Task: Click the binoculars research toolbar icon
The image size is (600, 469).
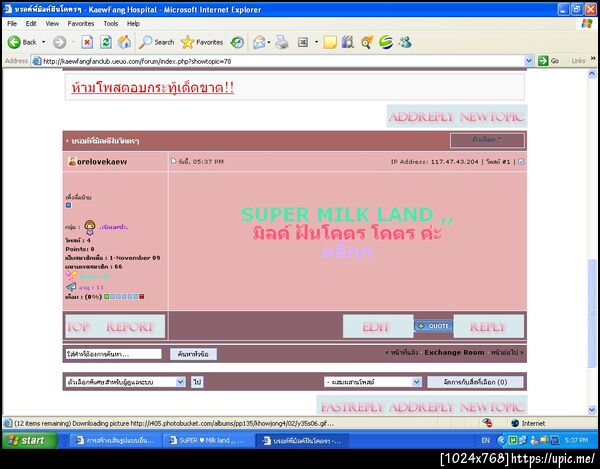Action: [348, 42]
